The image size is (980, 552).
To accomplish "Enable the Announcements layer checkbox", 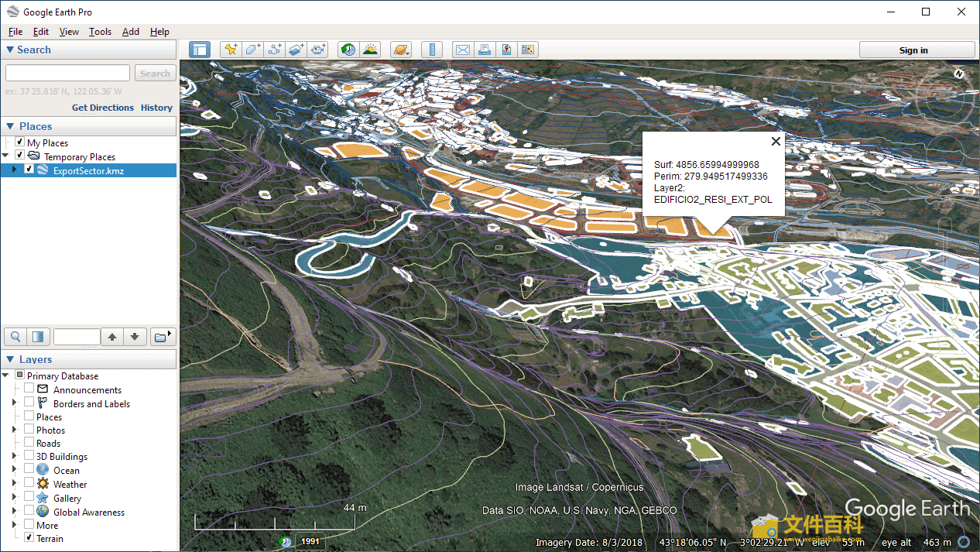I will 29,389.
